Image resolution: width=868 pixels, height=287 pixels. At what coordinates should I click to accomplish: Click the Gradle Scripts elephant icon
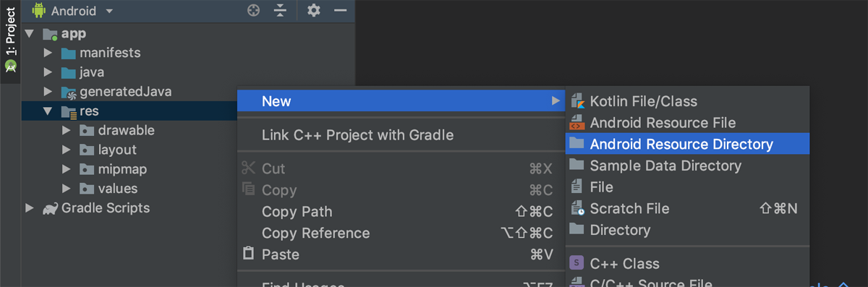[x=50, y=208]
